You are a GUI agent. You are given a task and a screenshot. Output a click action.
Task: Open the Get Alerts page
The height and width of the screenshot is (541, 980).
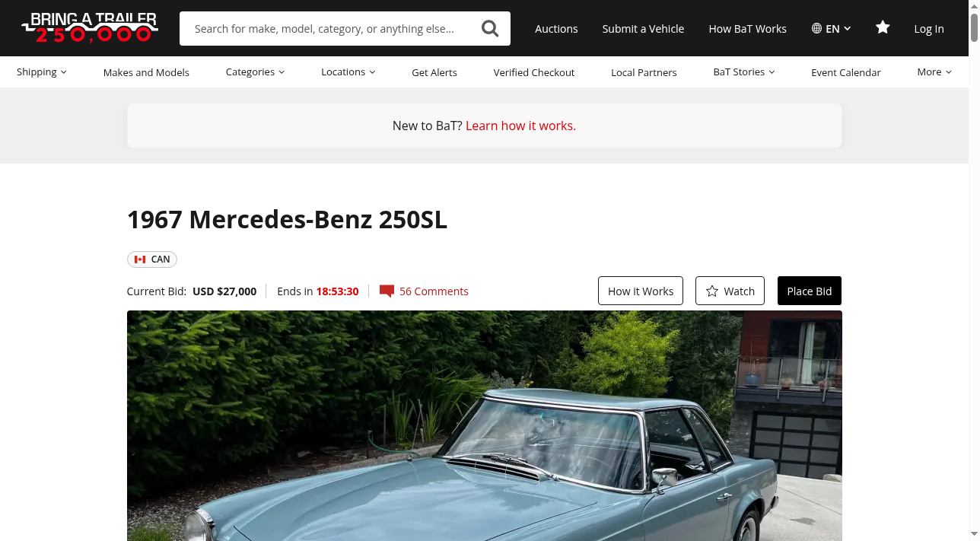(434, 72)
